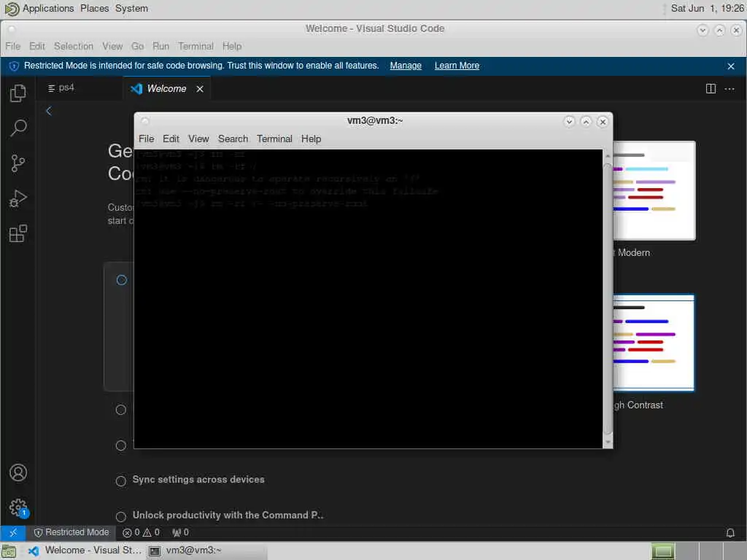The width and height of the screenshot is (747, 560).
Task: Click the show desktop icon in taskbar
Action: click(x=9, y=551)
